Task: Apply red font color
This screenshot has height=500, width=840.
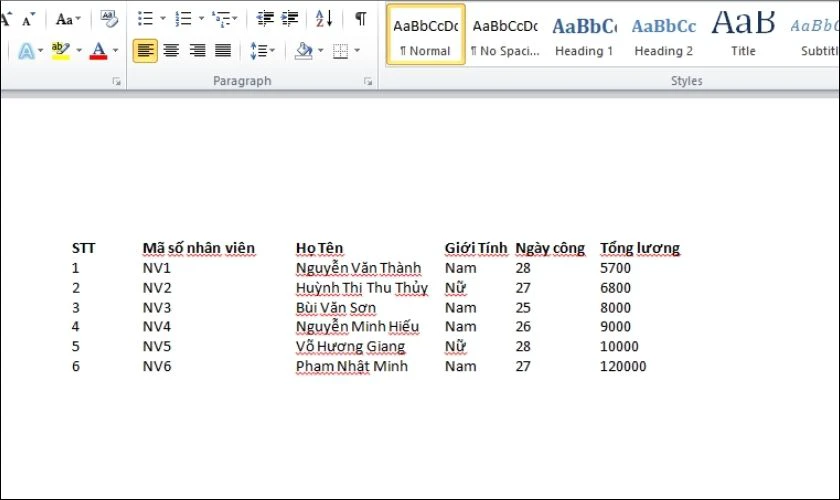Action: click(99, 51)
